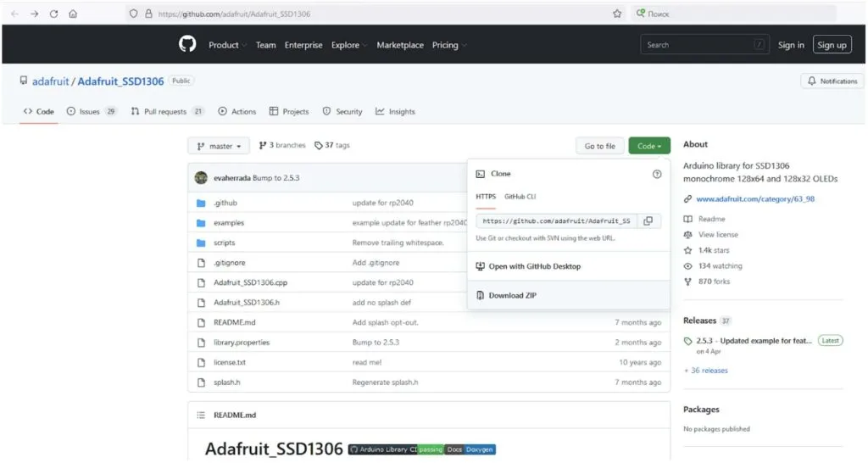This screenshot has height=463, width=868.
Task: Open the Pull requests tab
Action: pyautogui.click(x=164, y=111)
